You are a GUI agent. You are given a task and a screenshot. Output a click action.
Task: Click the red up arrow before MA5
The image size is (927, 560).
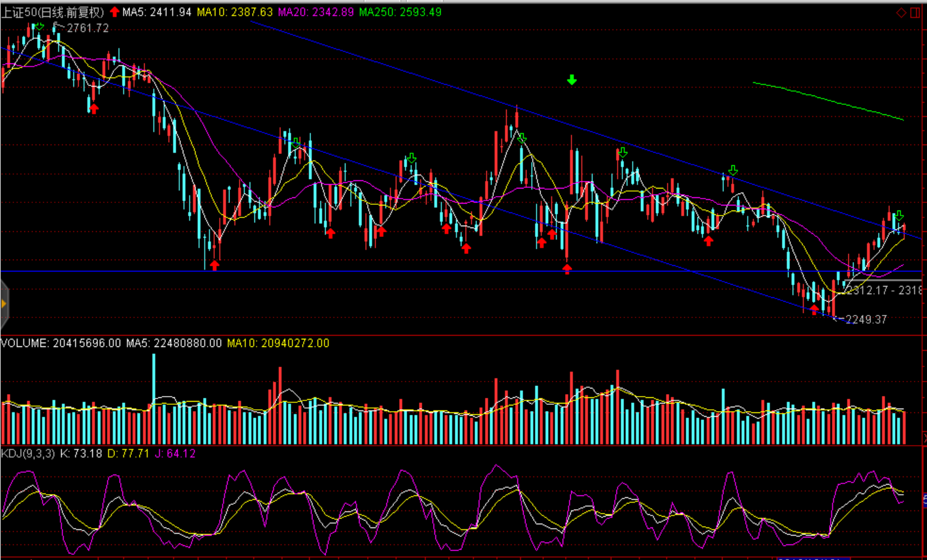[114, 12]
